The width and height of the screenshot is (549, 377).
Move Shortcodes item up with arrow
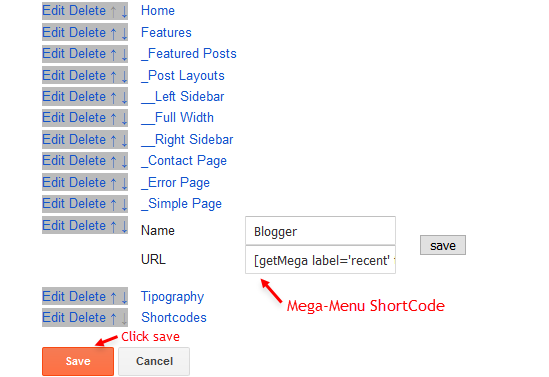click(113, 318)
